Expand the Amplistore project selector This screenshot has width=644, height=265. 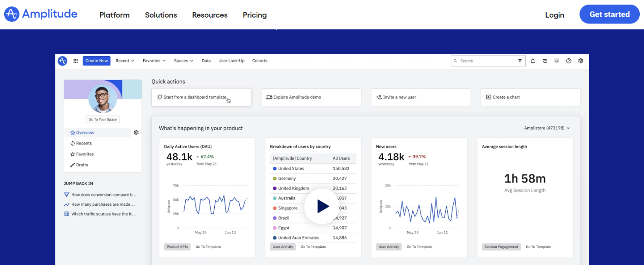(547, 128)
